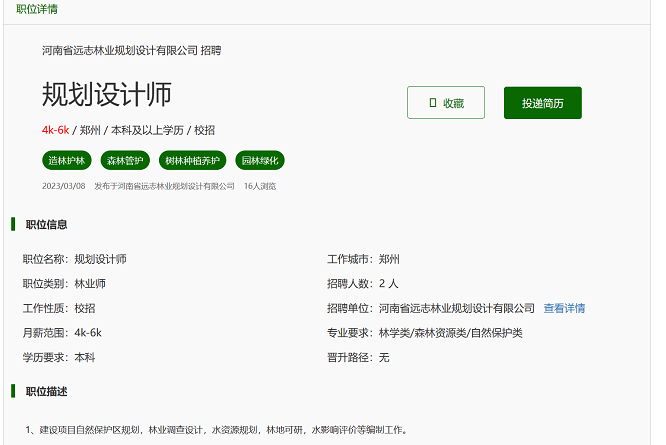
Task: Click the 招聘人数 value 2 人
Action: coord(389,284)
